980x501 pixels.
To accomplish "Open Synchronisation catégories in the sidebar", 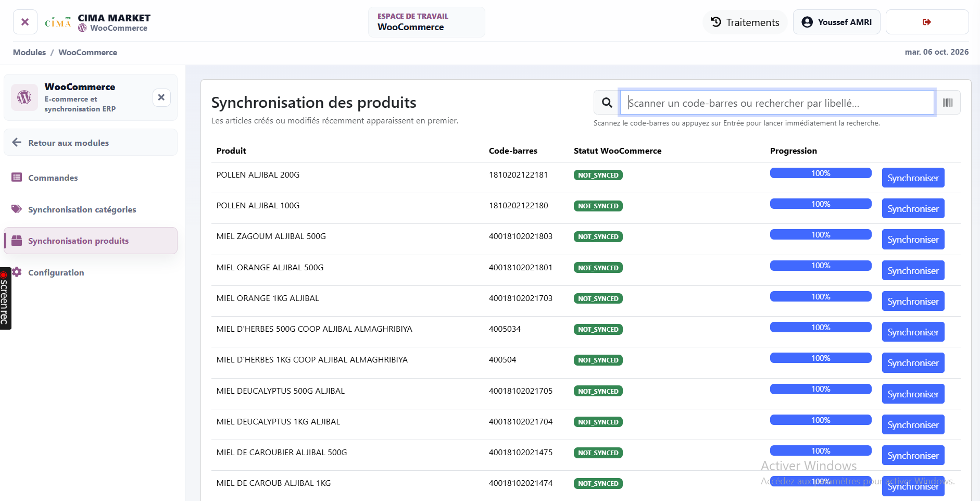I will tap(91, 209).
